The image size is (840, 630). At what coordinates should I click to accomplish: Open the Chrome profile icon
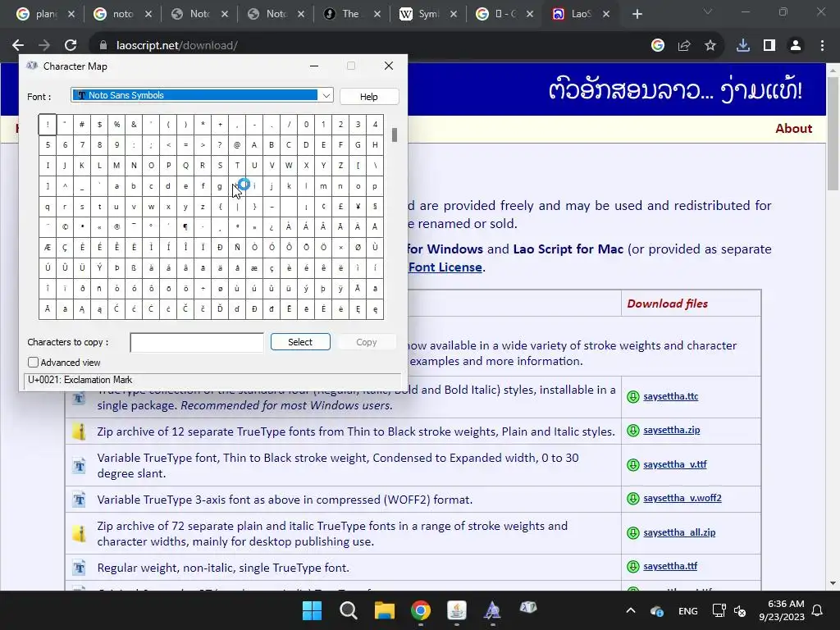click(796, 46)
